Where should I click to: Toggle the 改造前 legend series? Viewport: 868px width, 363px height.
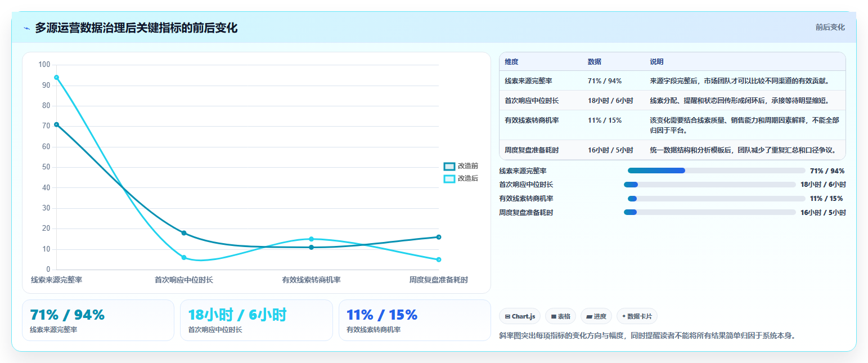point(461,166)
